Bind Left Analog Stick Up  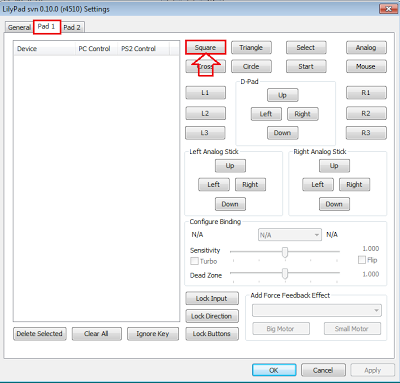click(x=230, y=166)
